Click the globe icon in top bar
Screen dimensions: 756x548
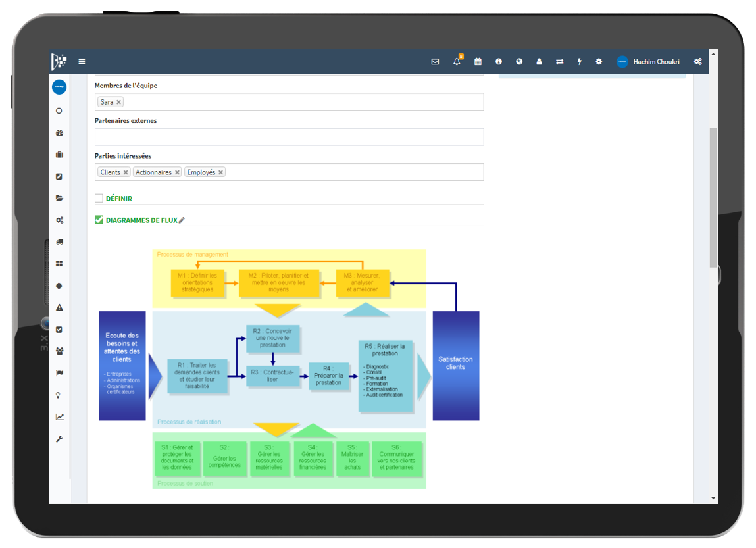(x=518, y=62)
